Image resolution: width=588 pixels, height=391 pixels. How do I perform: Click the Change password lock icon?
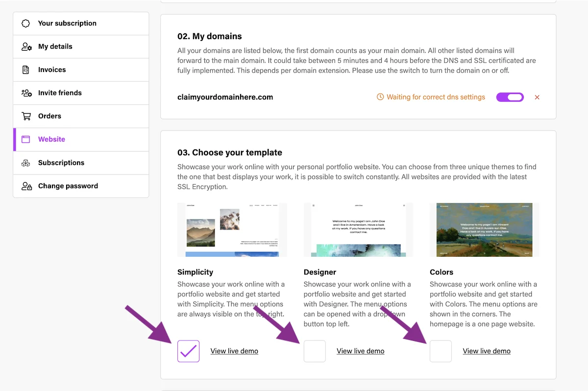tap(26, 186)
